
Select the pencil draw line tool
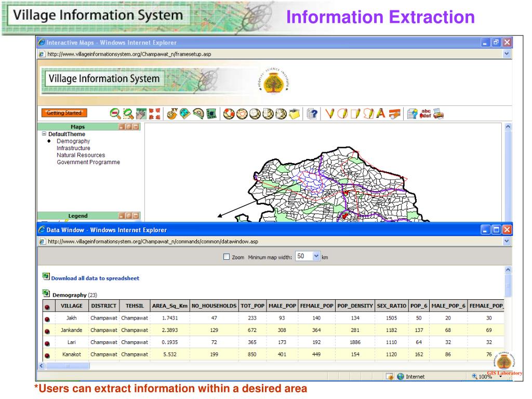coord(329,114)
